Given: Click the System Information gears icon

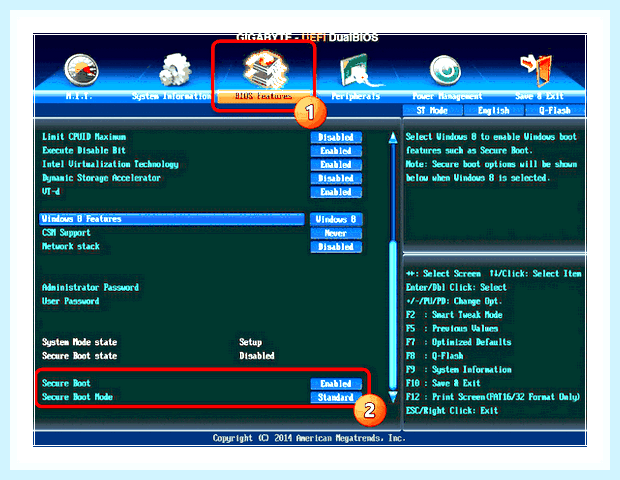Looking at the screenshot, I should point(175,70).
